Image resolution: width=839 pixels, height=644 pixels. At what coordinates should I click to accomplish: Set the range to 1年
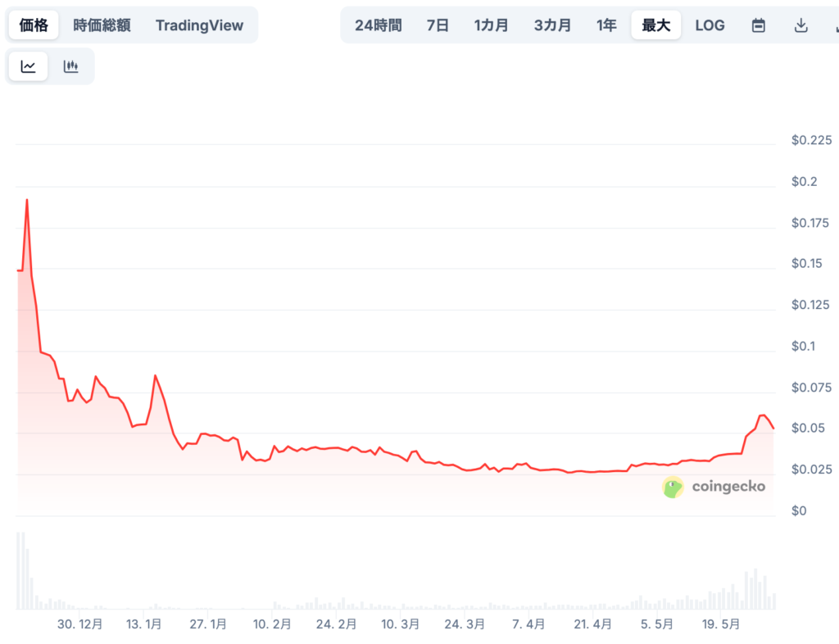(606, 25)
